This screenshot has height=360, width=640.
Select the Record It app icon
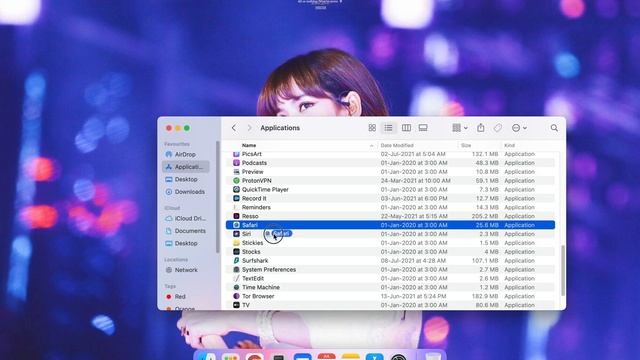[x=236, y=198]
